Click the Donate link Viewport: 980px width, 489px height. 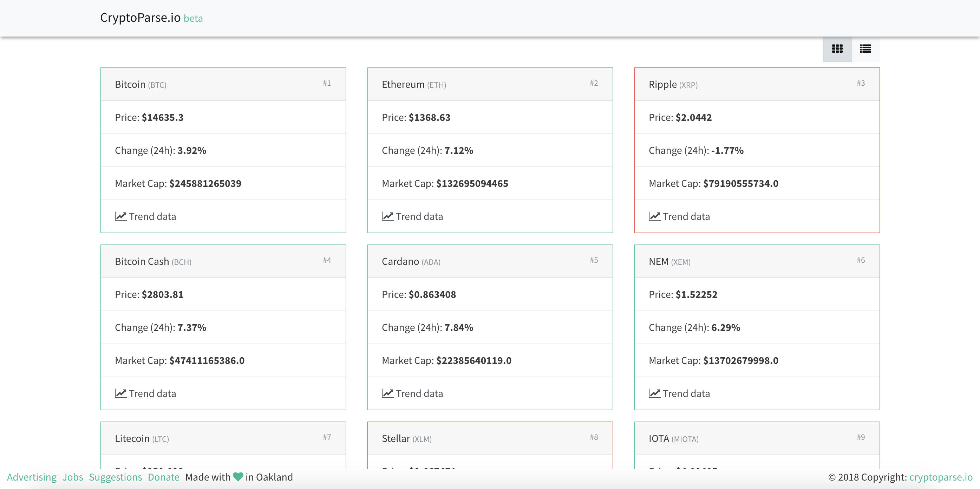pos(163,477)
